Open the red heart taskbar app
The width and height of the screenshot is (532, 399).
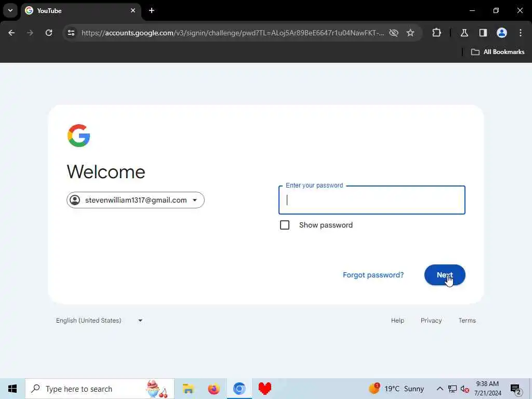[264, 389]
